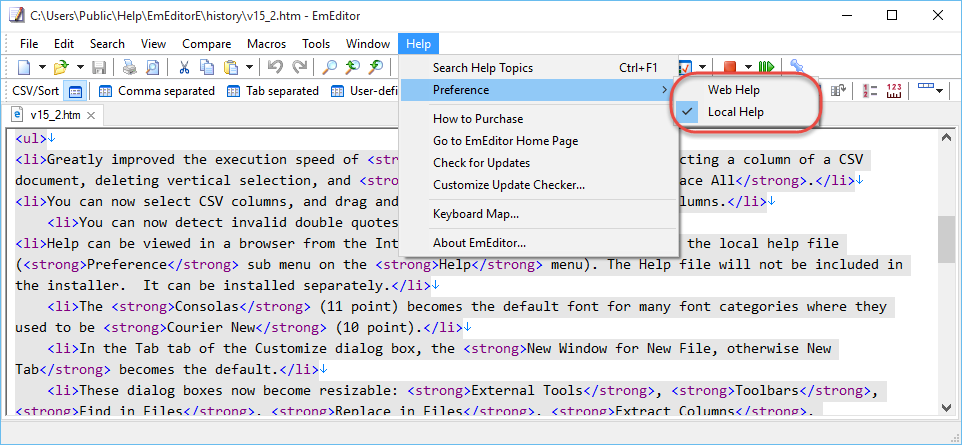The height and width of the screenshot is (445, 962).
Task: Expand the Open file dropdown arrow
Action: tap(80, 66)
